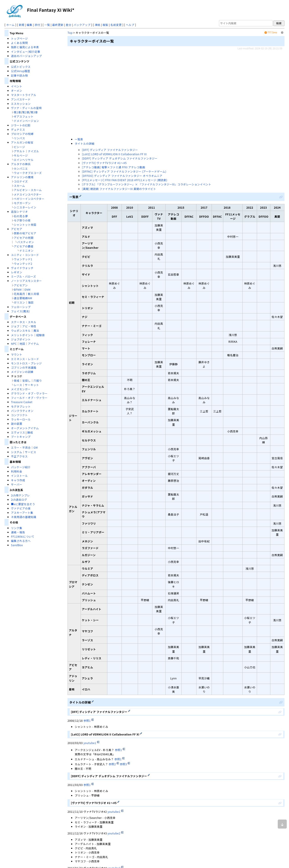The height and width of the screenshot is (868, 289).
Task: Open アンバスケード sidebar link
Action: tap(20, 99)
